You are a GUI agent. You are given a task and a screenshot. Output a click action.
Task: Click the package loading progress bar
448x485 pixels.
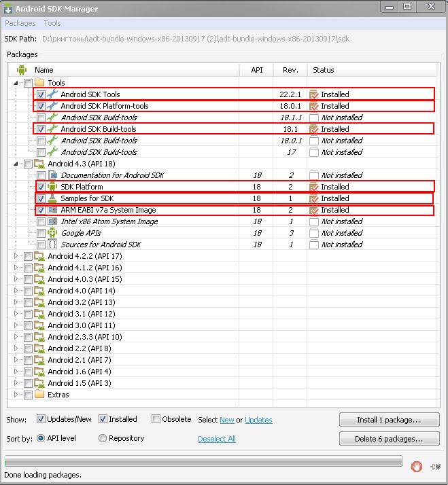(x=203, y=461)
